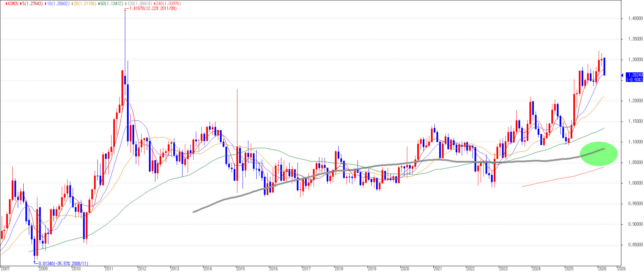Select the blue 10-period moving average legend
This screenshot has height=272, width=644.
tap(57, 3)
